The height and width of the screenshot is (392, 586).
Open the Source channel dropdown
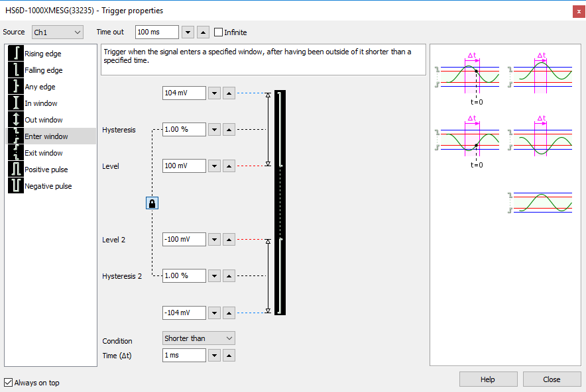coord(58,32)
